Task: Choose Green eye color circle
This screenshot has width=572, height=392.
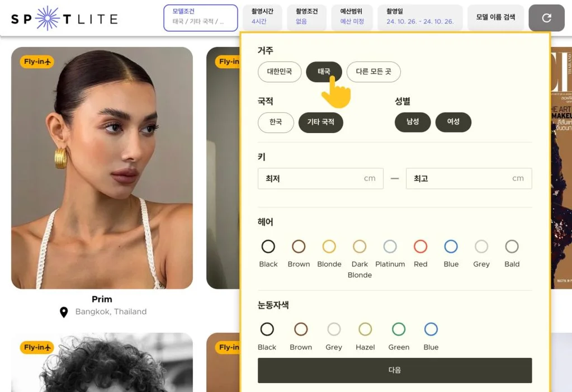Action: click(398, 329)
